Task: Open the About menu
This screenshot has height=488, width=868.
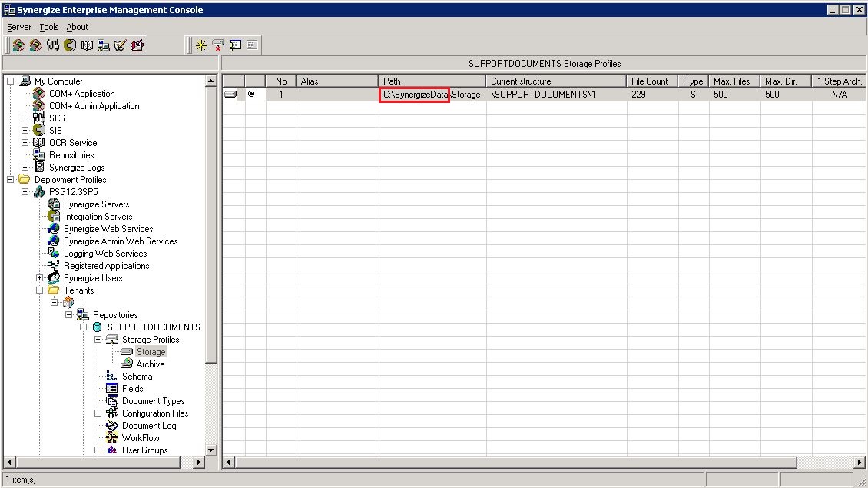Action: (x=77, y=27)
